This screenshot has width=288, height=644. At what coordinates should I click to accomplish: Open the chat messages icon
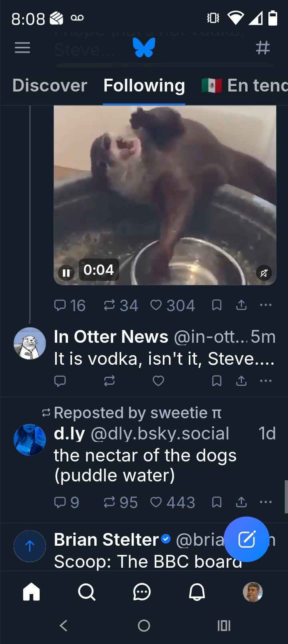pos(142,592)
